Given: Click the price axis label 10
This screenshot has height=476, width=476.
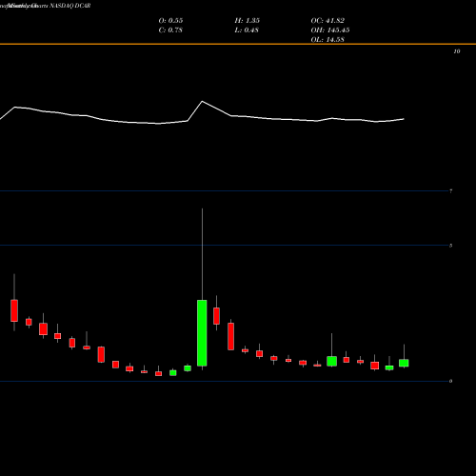Looking at the screenshot, I should tap(457, 51).
